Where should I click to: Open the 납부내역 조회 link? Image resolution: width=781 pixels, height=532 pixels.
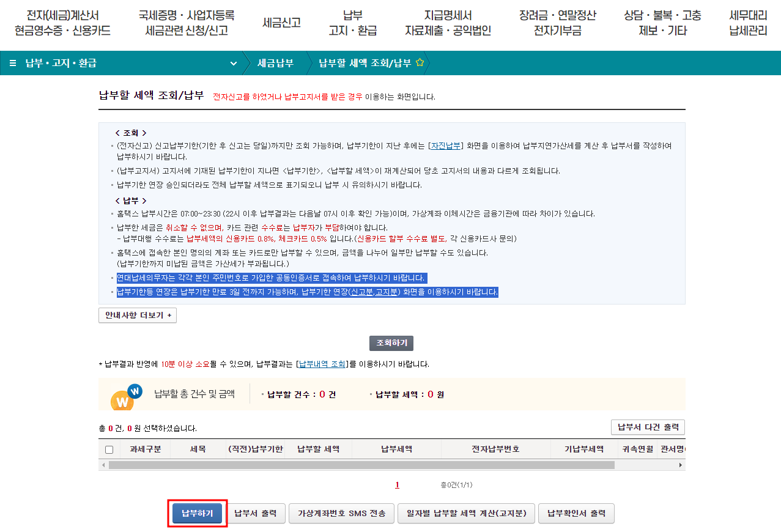[x=322, y=364]
